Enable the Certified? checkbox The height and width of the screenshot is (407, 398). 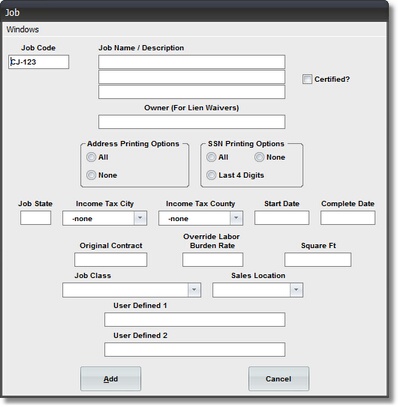pyautogui.click(x=307, y=79)
